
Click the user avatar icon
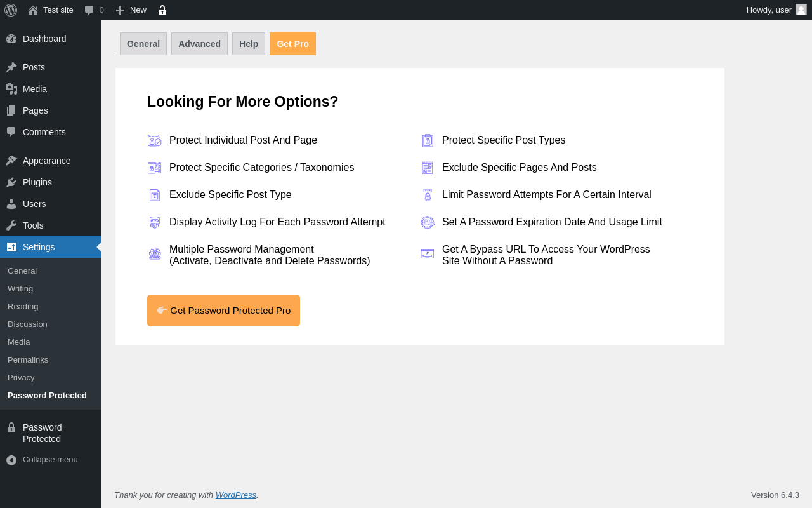pos(801,10)
